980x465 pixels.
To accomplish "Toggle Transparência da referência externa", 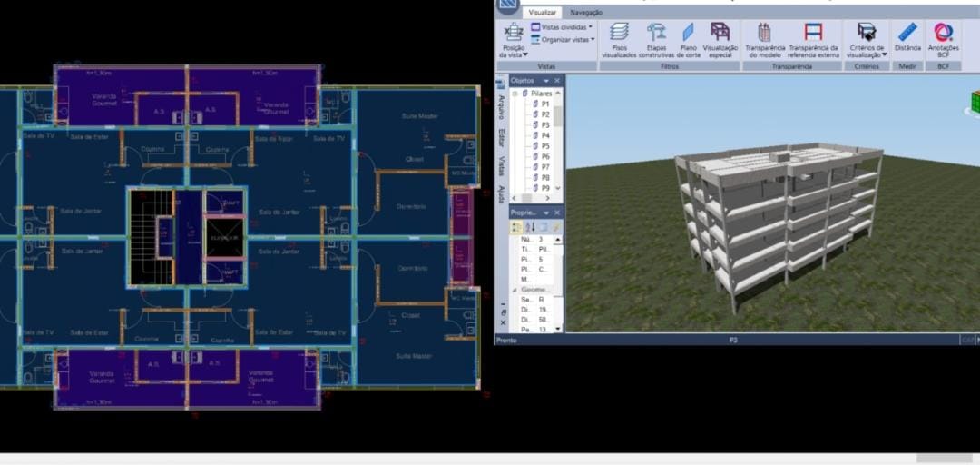I will click(813, 40).
